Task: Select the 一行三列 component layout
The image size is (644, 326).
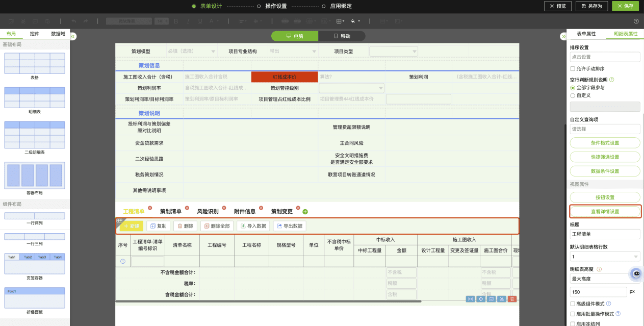Action: (35, 237)
